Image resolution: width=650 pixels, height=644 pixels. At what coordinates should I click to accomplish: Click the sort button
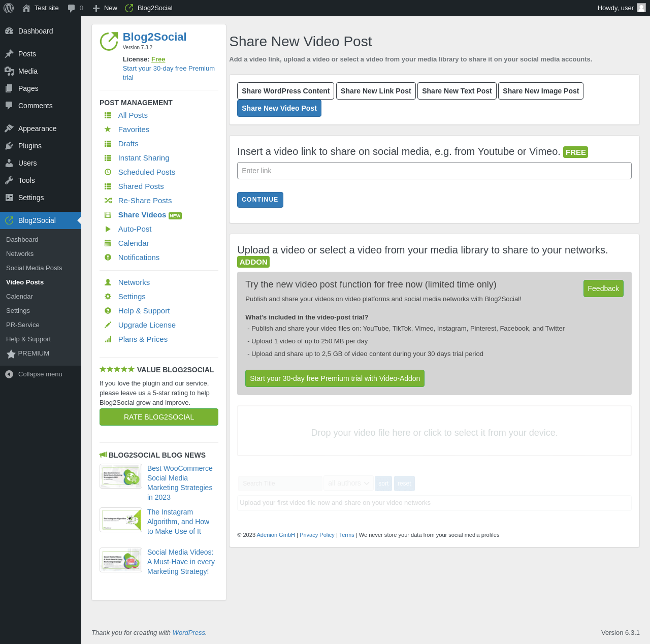click(x=383, y=484)
